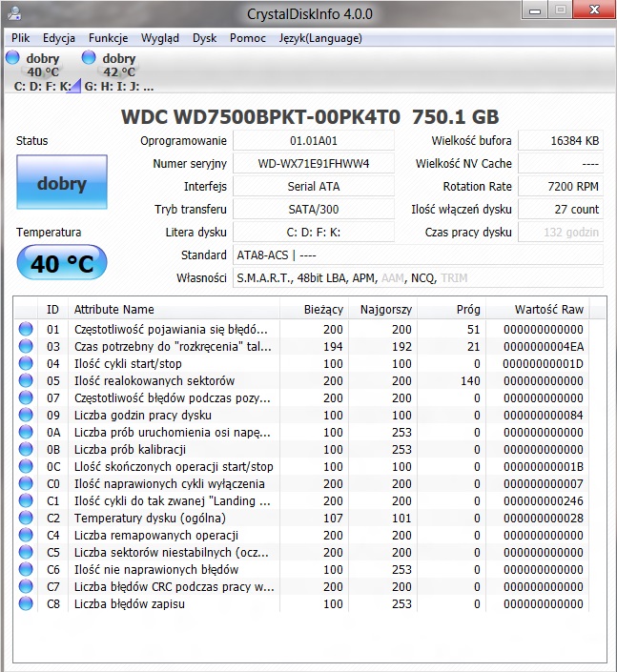Select row Ilość cykli start/stop
The image size is (617, 672).
[x=302, y=363]
